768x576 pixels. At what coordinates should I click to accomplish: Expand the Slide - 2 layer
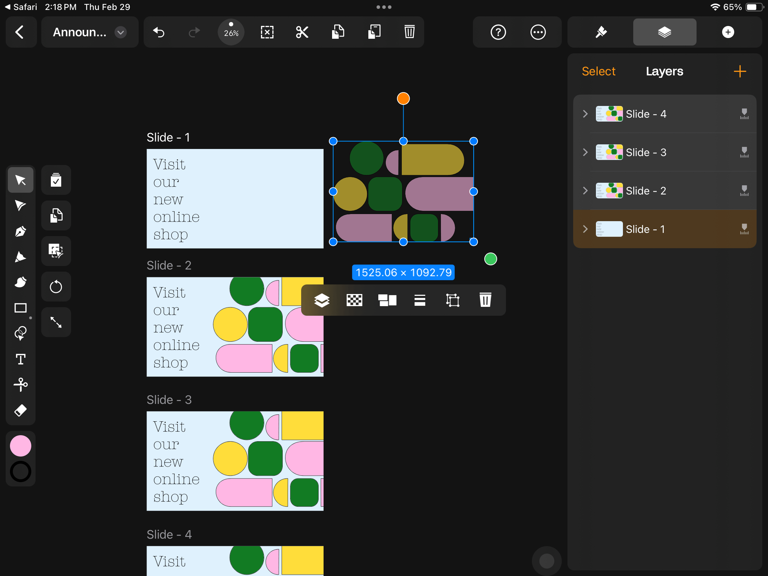click(x=585, y=191)
